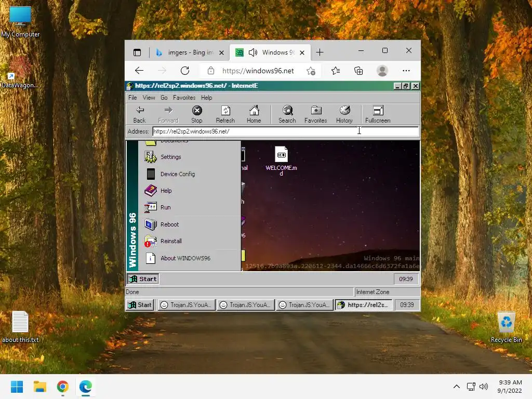Launch Chrome from the taskbar

click(63, 387)
